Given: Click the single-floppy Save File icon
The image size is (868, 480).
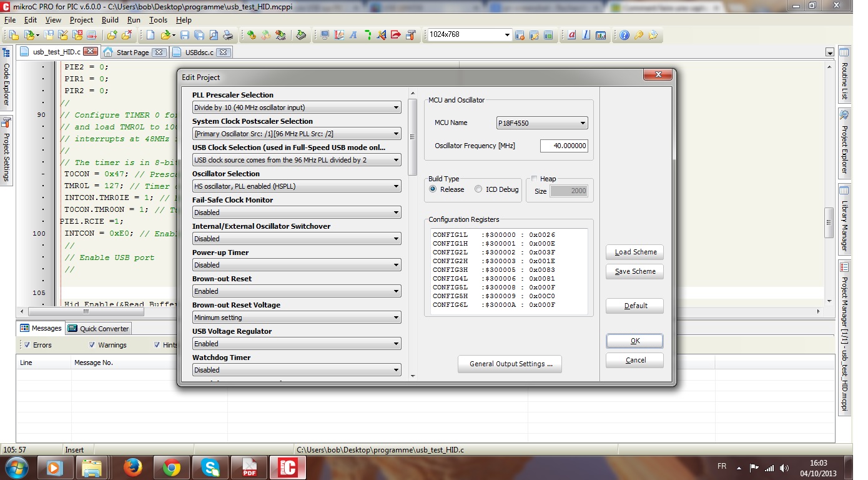Looking at the screenshot, I should pos(184,35).
